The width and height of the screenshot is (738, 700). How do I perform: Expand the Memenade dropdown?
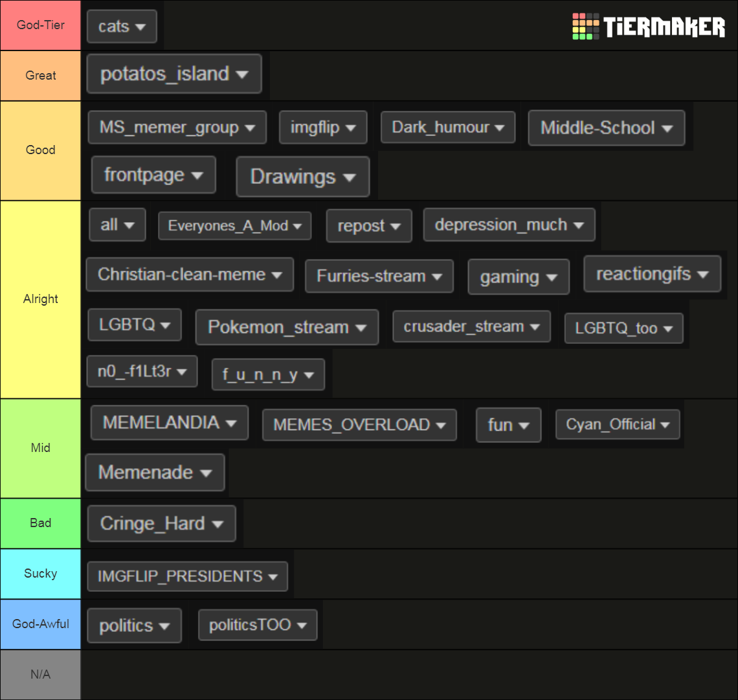point(155,472)
